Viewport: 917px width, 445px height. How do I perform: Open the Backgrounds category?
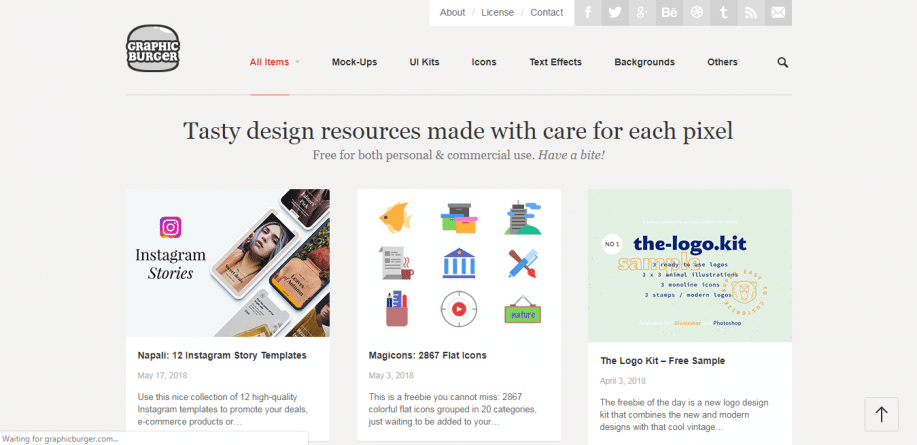(x=644, y=62)
